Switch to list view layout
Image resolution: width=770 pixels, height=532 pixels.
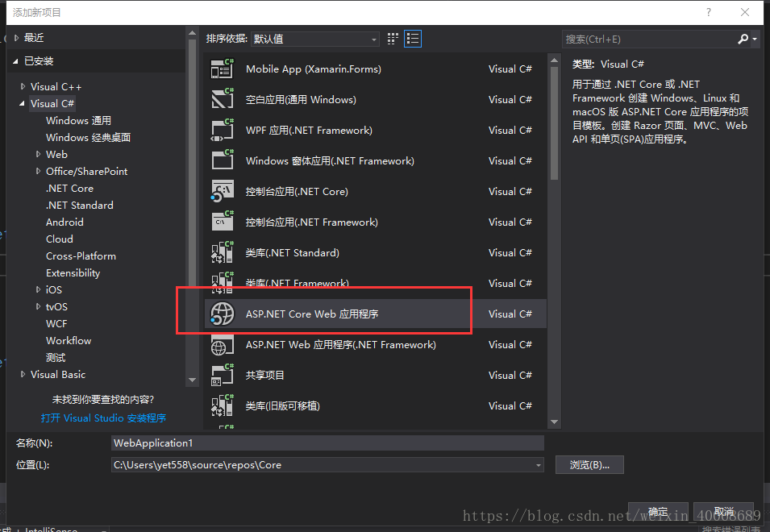click(x=413, y=39)
